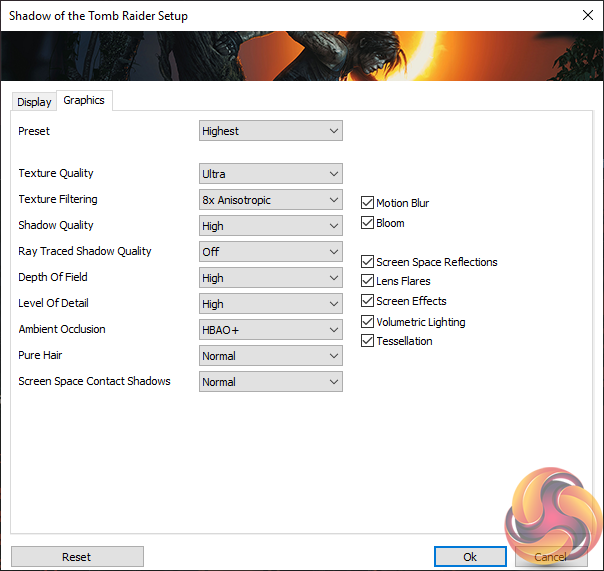Open the Preset dropdown set to Highest

[270, 131]
